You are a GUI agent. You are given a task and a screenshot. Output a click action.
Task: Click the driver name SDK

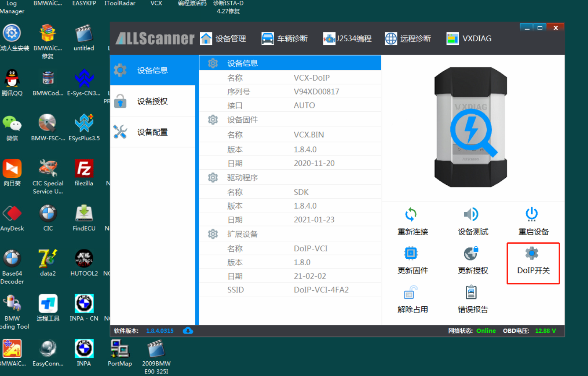click(301, 192)
